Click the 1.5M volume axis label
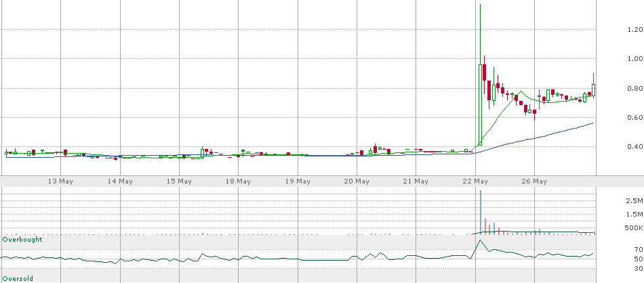 [x=635, y=214]
